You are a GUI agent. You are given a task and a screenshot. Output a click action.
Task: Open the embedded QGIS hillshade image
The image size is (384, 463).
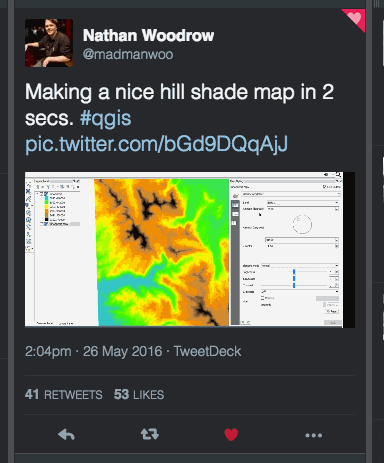pyautogui.click(x=190, y=249)
